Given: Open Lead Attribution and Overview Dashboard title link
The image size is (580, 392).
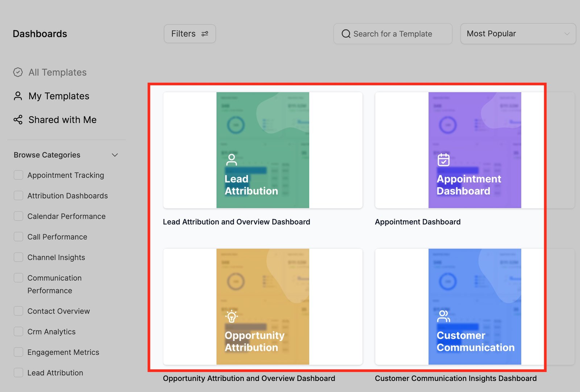Looking at the screenshot, I should 236,222.
